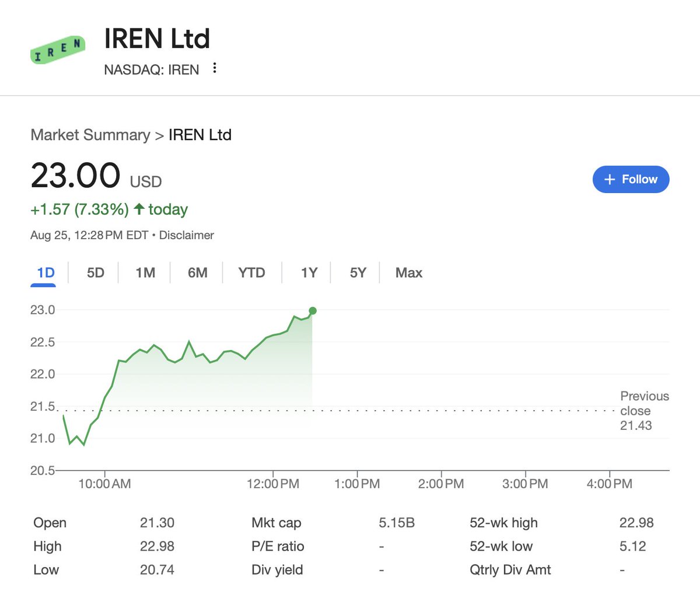Select the 1D chart range tab
The width and height of the screenshot is (700, 595).
click(x=45, y=272)
